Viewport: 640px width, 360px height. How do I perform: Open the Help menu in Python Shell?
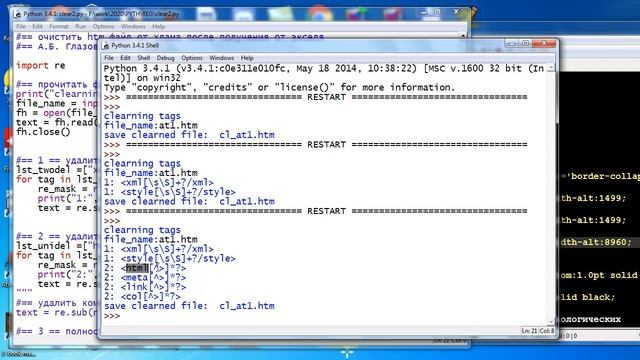(247, 58)
